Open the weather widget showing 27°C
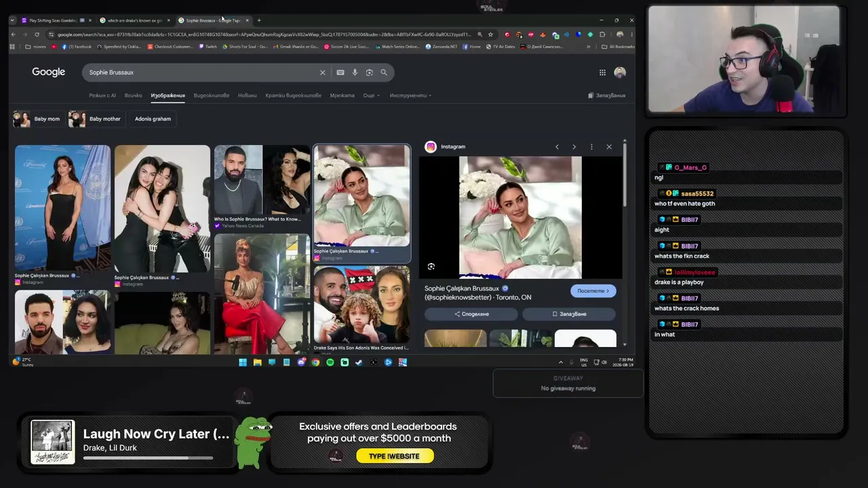868x488 pixels. pos(22,362)
